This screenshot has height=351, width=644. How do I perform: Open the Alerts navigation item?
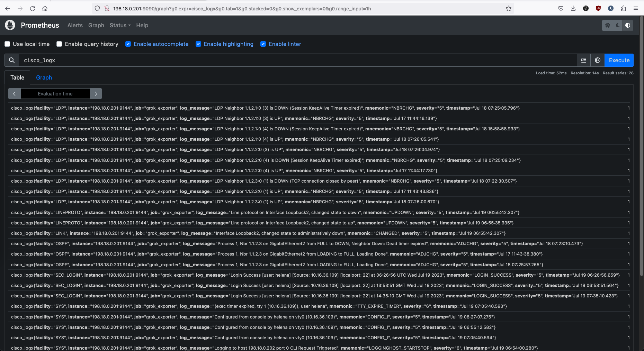click(75, 25)
